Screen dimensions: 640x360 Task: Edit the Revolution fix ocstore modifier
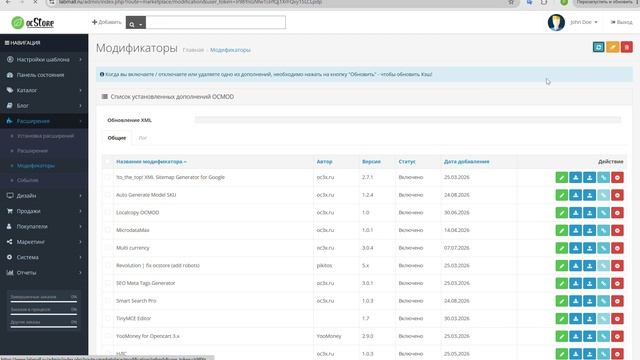[x=562, y=266]
